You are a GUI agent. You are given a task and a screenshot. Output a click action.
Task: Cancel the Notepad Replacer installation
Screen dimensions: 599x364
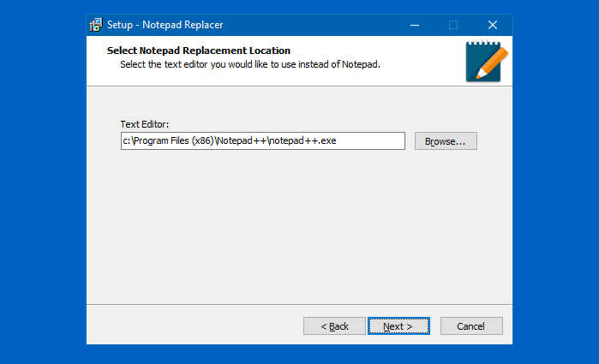pos(471,326)
